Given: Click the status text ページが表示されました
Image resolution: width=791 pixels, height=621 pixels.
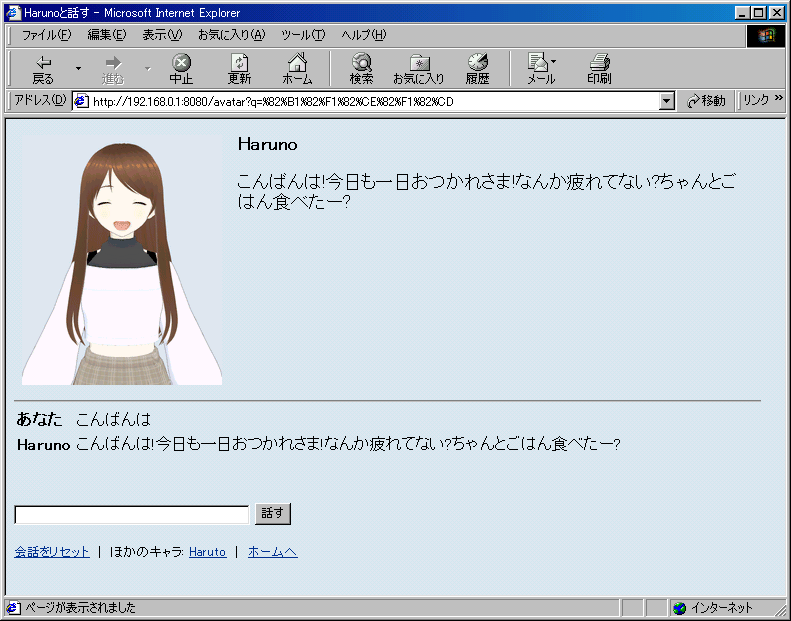Looking at the screenshot, I should [x=80, y=607].
